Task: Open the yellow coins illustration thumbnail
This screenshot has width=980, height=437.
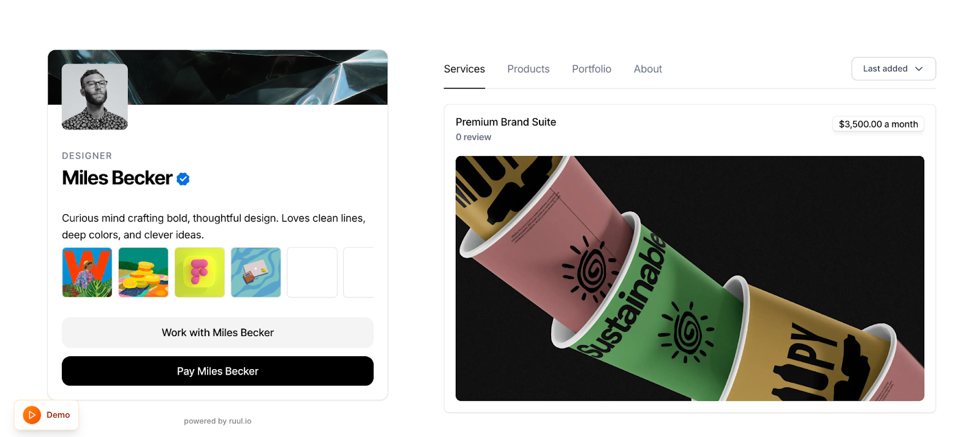Action: (143, 272)
